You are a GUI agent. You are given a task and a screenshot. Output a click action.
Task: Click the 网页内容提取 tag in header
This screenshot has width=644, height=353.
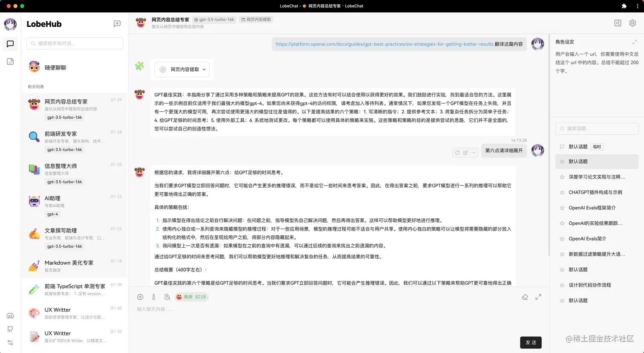pos(256,20)
